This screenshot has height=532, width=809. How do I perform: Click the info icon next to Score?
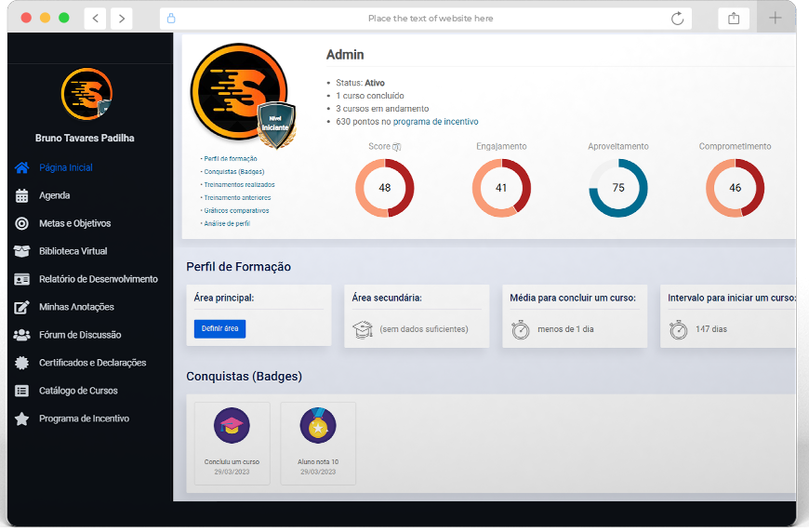(x=396, y=147)
